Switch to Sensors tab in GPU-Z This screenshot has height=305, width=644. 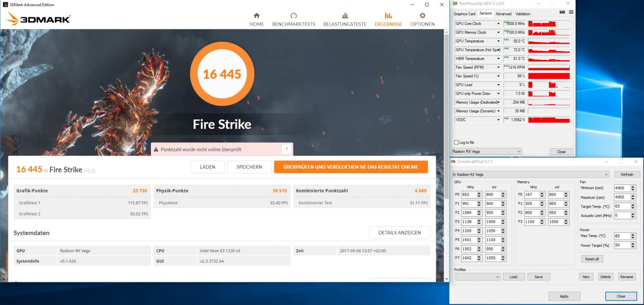click(x=485, y=13)
